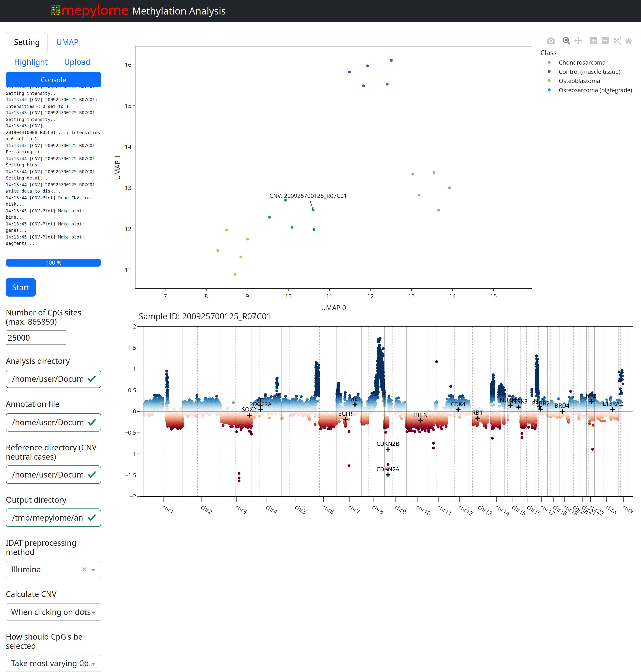
Task: Click the Zoom in plus icon
Action: point(594,41)
